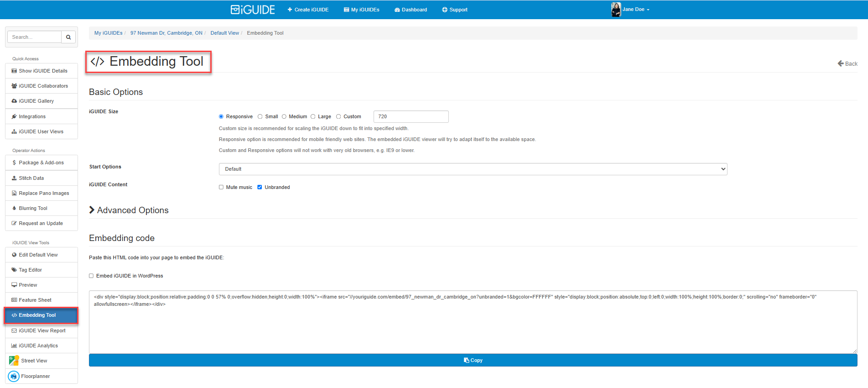Open Support in top menu

pyautogui.click(x=454, y=10)
